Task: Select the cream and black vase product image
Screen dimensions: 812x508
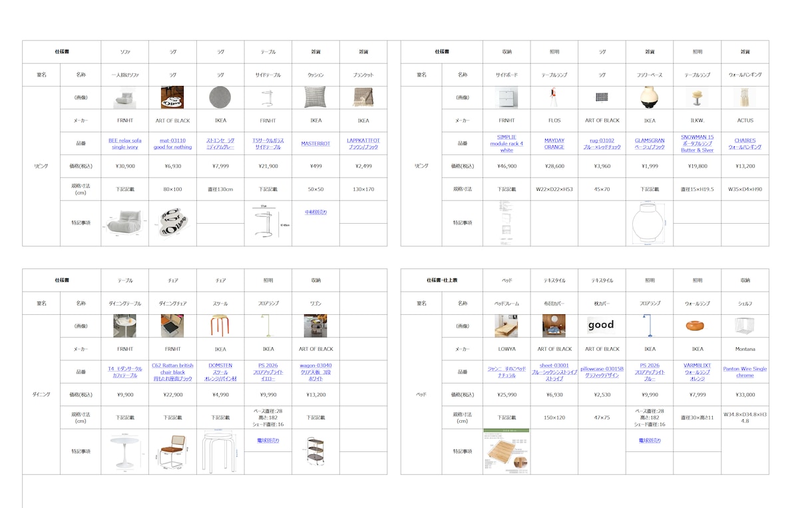Action: pyautogui.click(x=650, y=98)
